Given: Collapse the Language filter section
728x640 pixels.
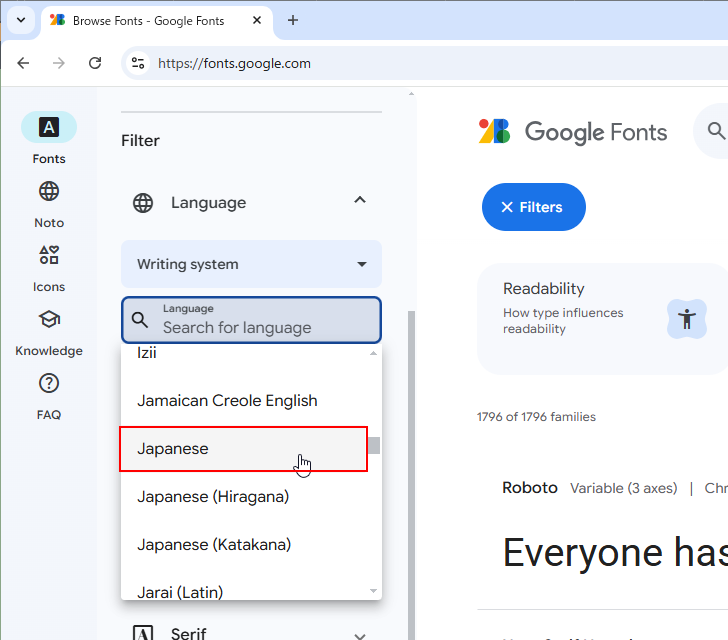Looking at the screenshot, I should 360,202.
